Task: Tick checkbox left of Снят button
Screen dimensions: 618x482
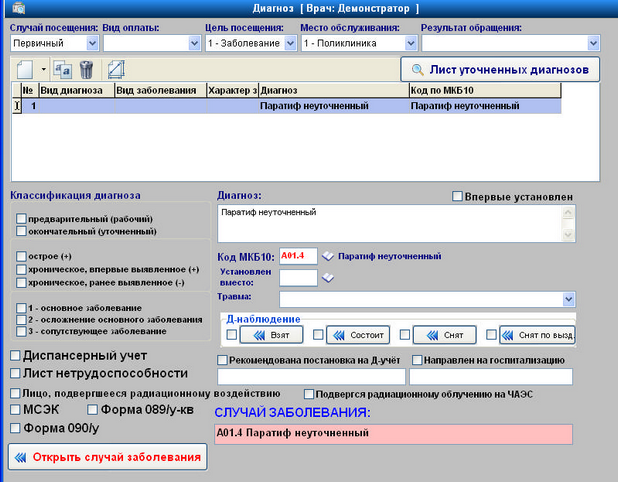Action: pyautogui.click(x=405, y=335)
